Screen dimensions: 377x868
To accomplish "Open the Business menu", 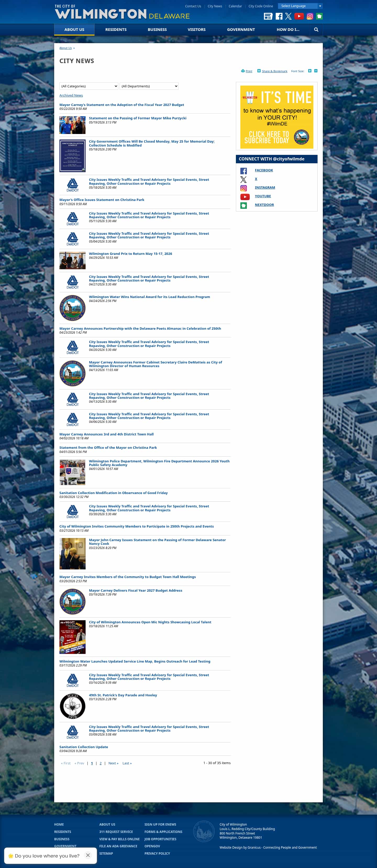I will click(157, 30).
